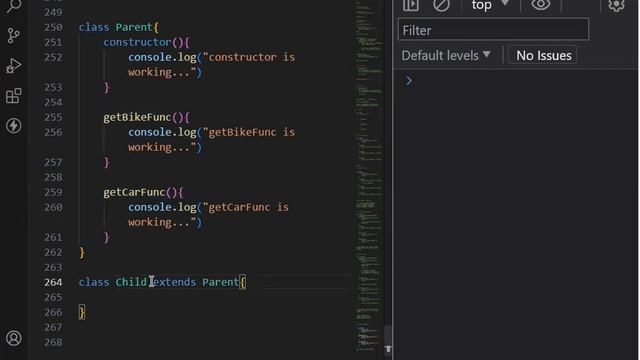This screenshot has width=640, height=360.
Task: Open the Accounts menu icon
Action: coord(13,338)
